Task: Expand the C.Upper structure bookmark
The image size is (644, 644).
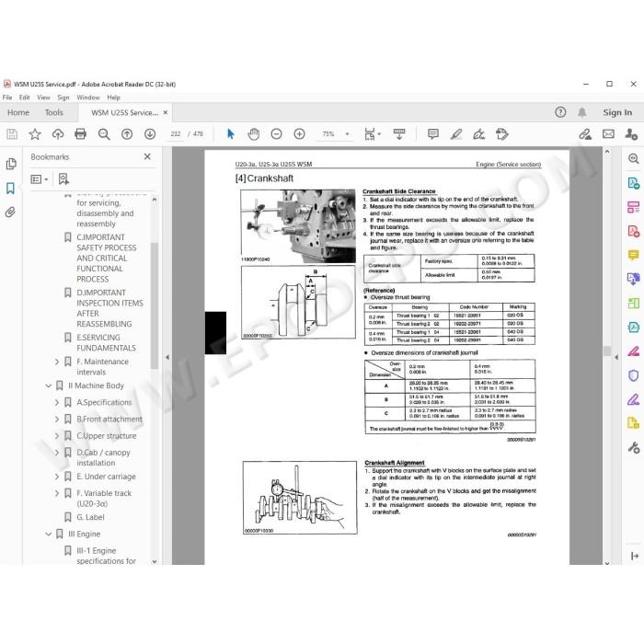Action: [x=57, y=436]
